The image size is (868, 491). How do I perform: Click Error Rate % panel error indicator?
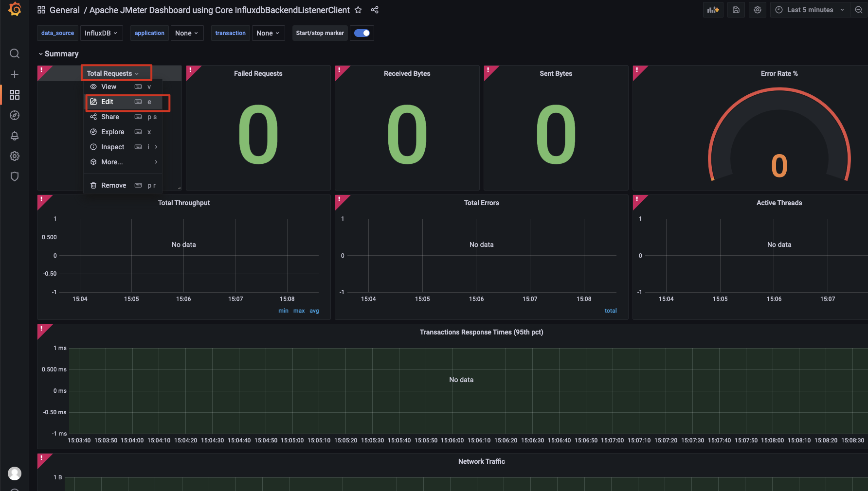pos(637,70)
